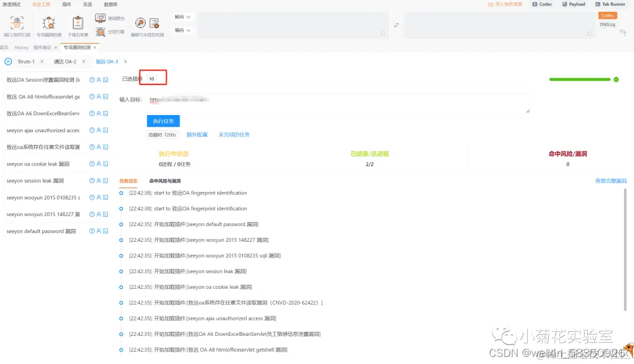Switch to DNSLog

608,24
